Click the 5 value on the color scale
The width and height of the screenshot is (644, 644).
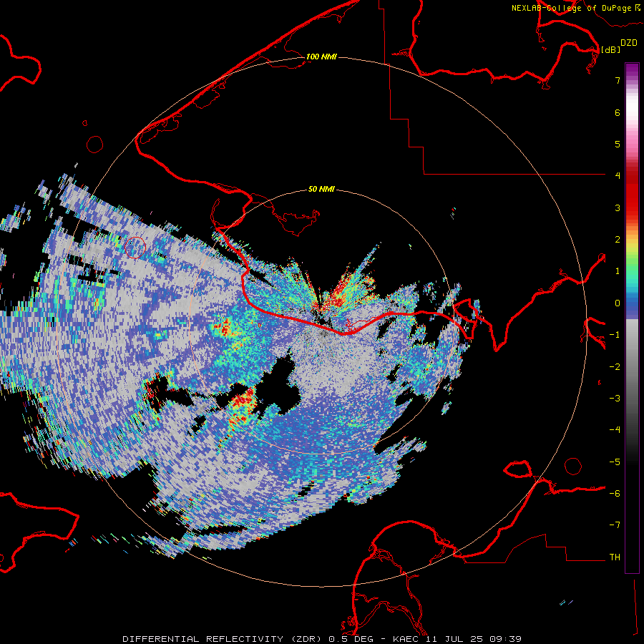(618, 144)
